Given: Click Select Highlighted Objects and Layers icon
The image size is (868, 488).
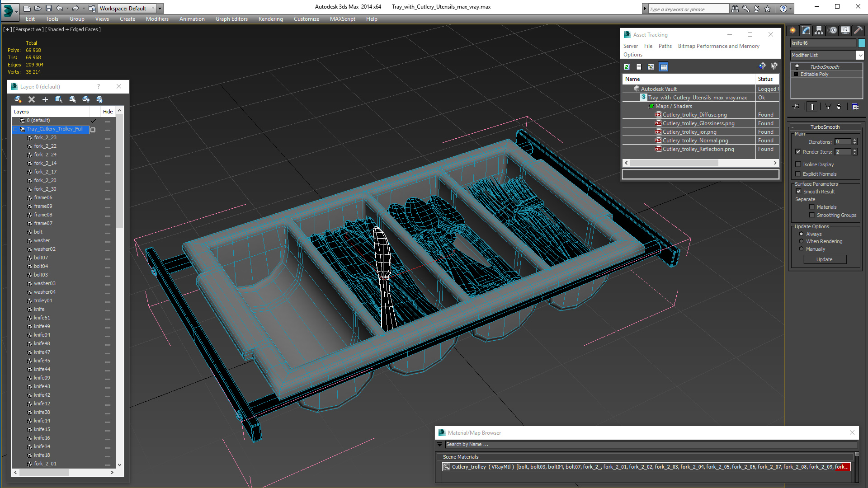Looking at the screenshot, I should 59,99.
